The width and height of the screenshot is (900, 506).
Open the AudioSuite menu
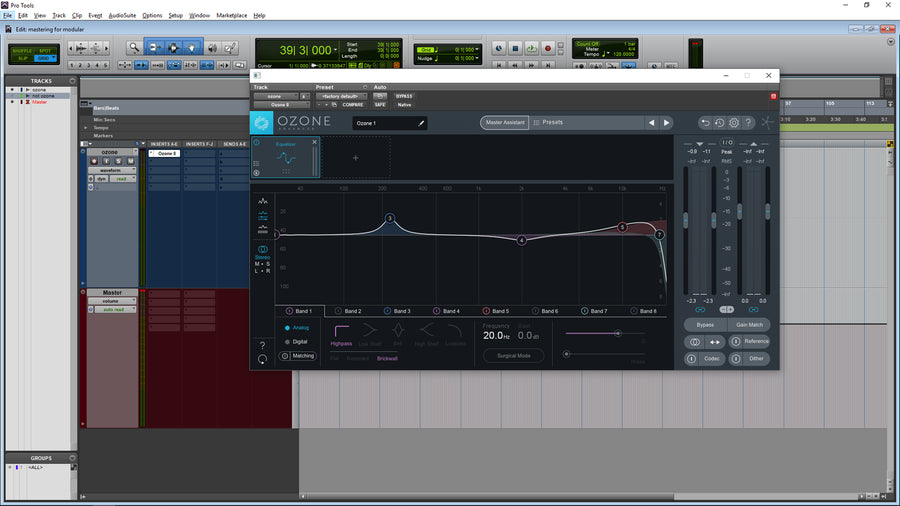pos(122,16)
